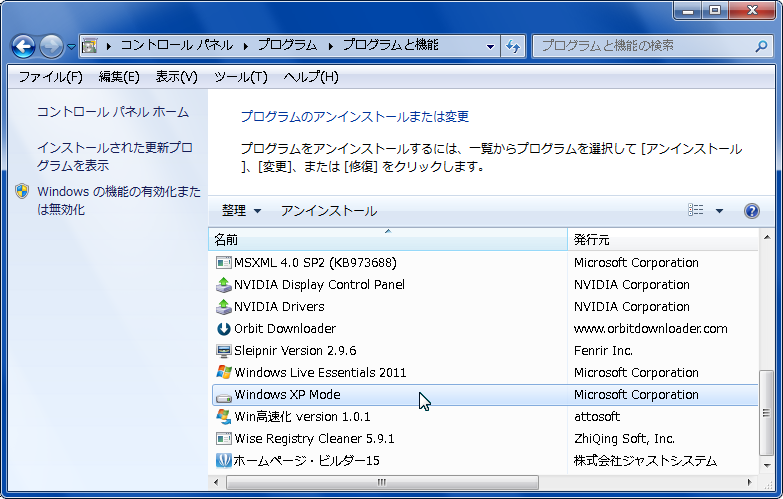Click the blue help question mark icon

click(x=752, y=211)
